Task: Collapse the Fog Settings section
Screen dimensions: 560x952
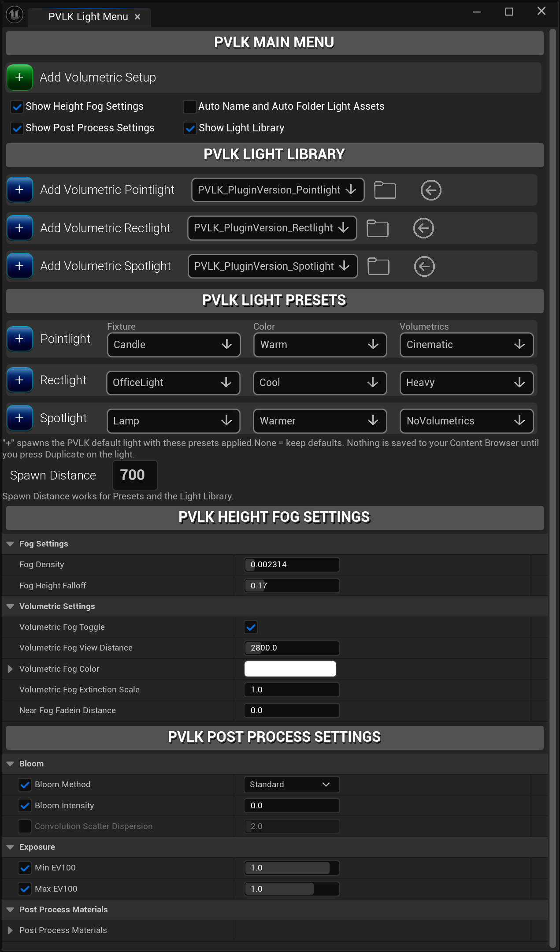Action: [10, 544]
